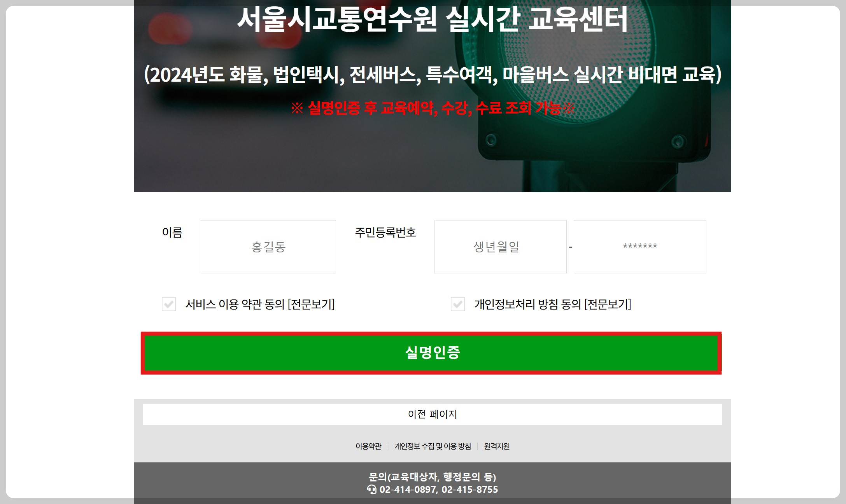The width and height of the screenshot is (846, 504).
Task: Go back with the 이전 페이지 button
Action: (432, 414)
